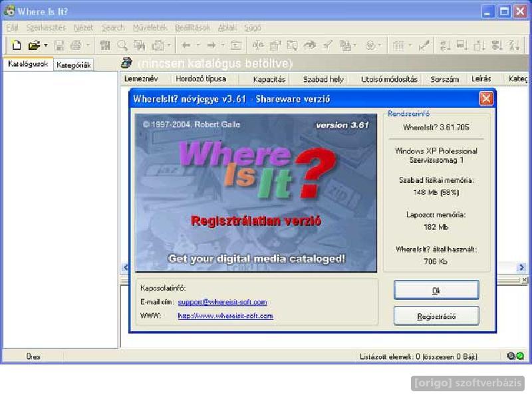The image size is (532, 399).
Task: Click the round disc icon in toolbar
Action: 370,45
